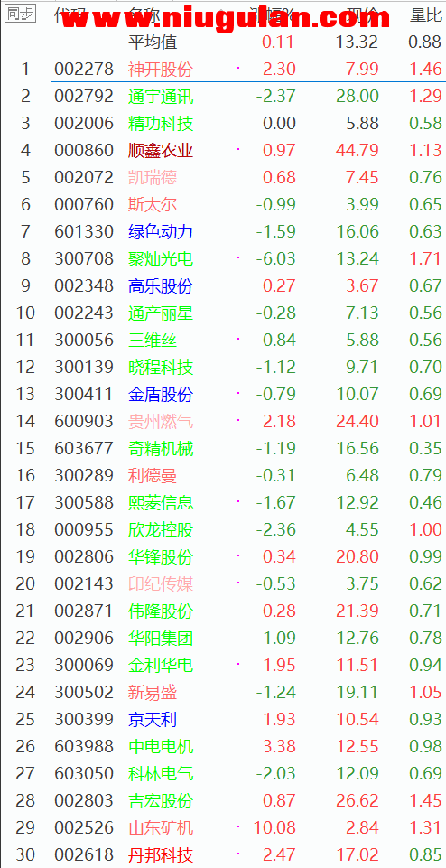Click the 京天利 stock name
Screen dimensions: 446x868
click(153, 720)
